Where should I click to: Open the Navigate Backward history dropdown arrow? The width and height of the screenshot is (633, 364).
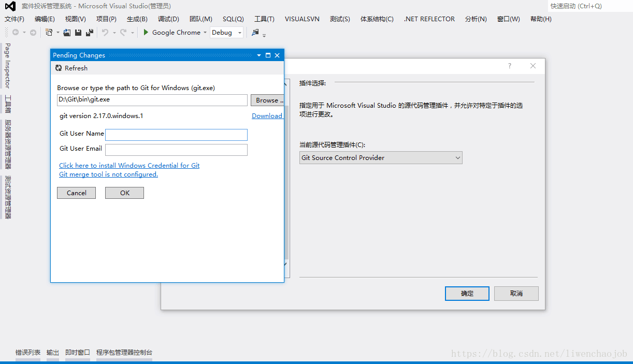pos(24,33)
